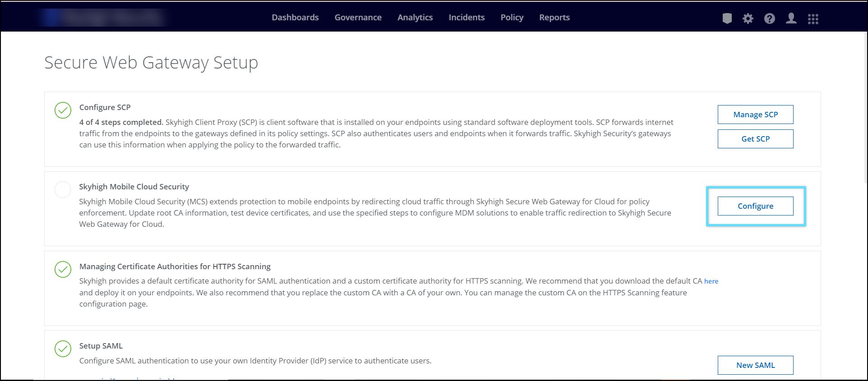Open the Analytics menu
This screenshot has height=381, width=868.
coord(415,18)
